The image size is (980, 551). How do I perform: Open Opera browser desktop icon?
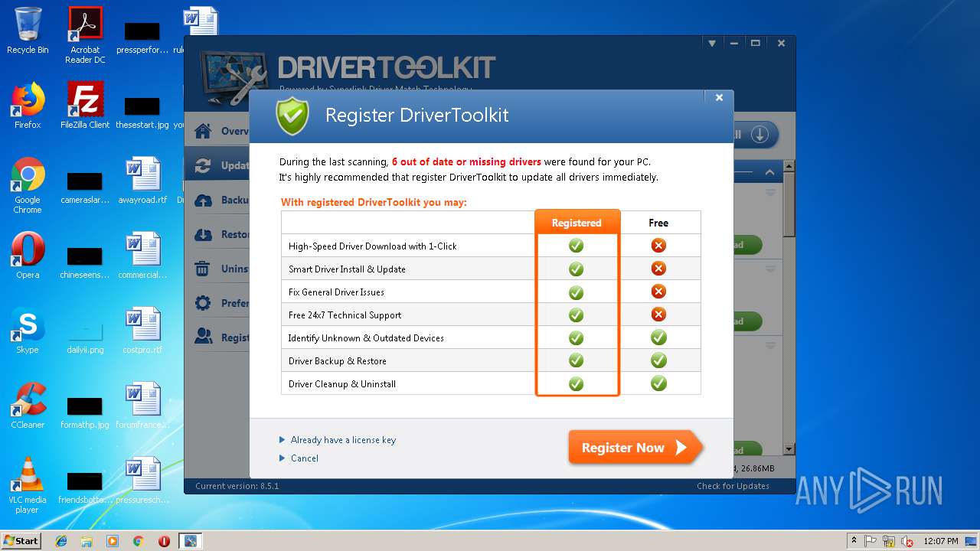click(28, 255)
